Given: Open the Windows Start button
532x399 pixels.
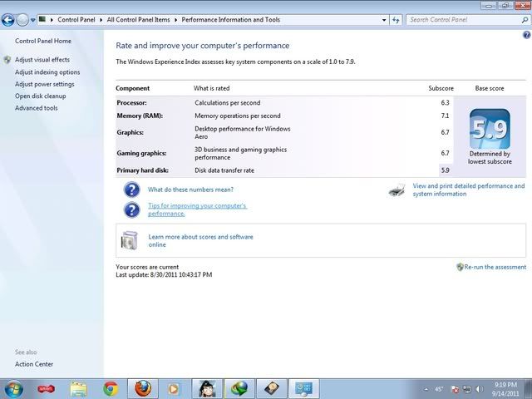Looking at the screenshot, I should point(13,389).
